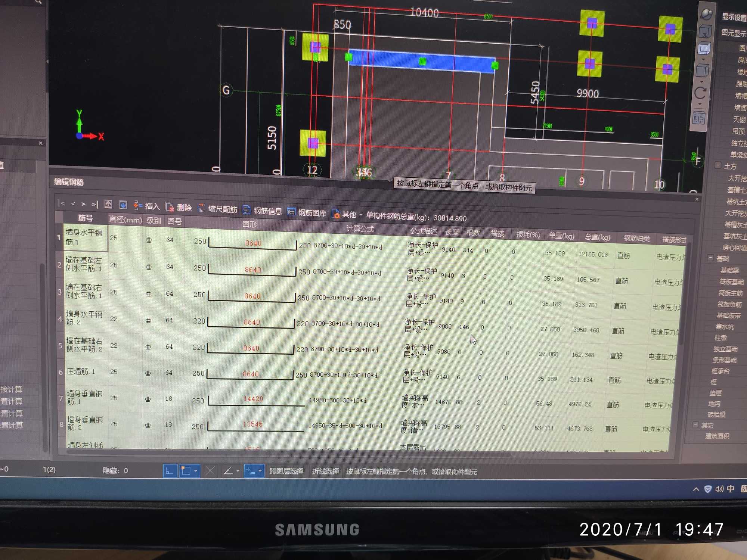Open rectangle selection mode dropdown arrow
747x560 pixels.
coord(196,471)
